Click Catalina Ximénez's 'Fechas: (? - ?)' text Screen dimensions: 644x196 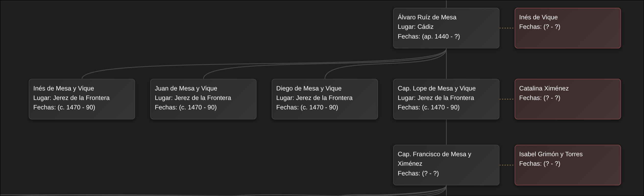click(x=540, y=98)
